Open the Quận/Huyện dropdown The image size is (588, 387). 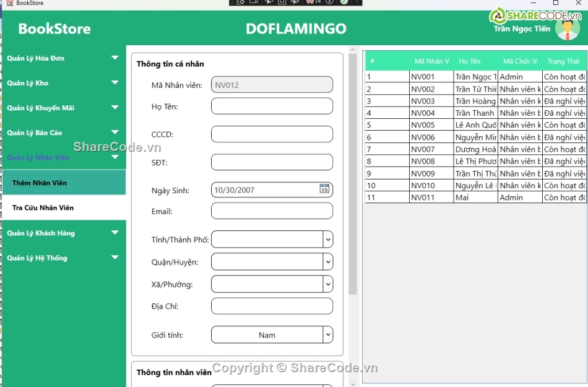click(x=328, y=262)
